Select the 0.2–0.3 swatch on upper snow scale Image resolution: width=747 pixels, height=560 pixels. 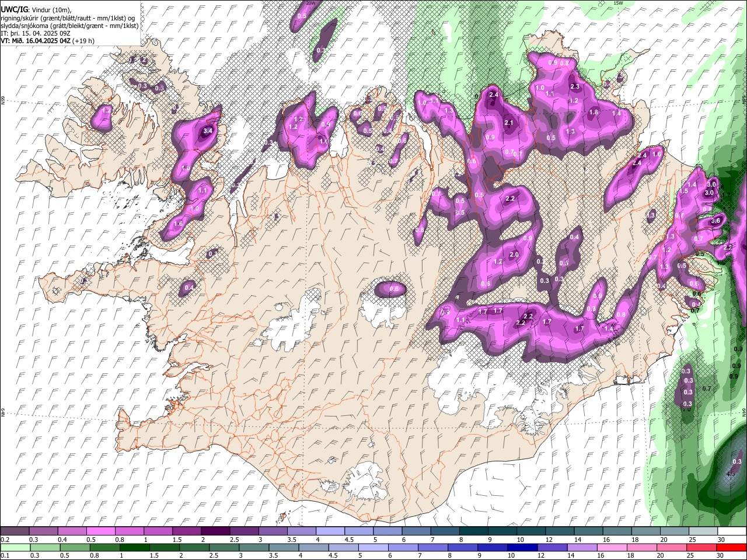(x=15, y=531)
